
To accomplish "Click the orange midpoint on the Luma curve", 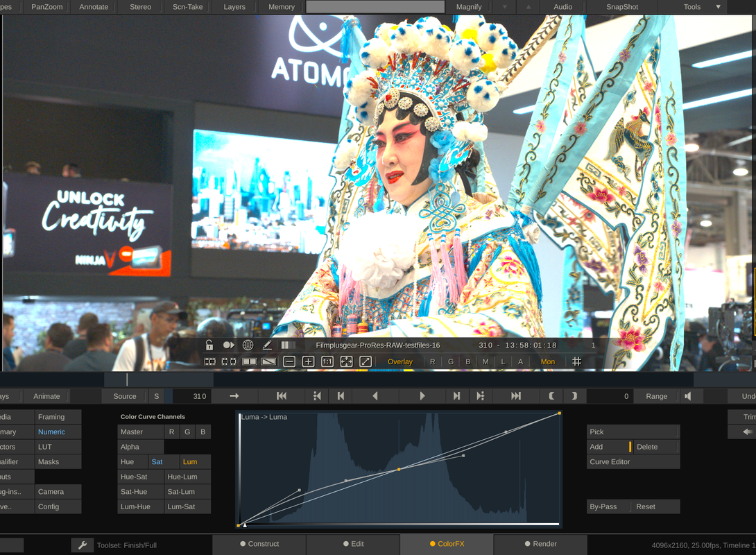I will pyautogui.click(x=399, y=469).
